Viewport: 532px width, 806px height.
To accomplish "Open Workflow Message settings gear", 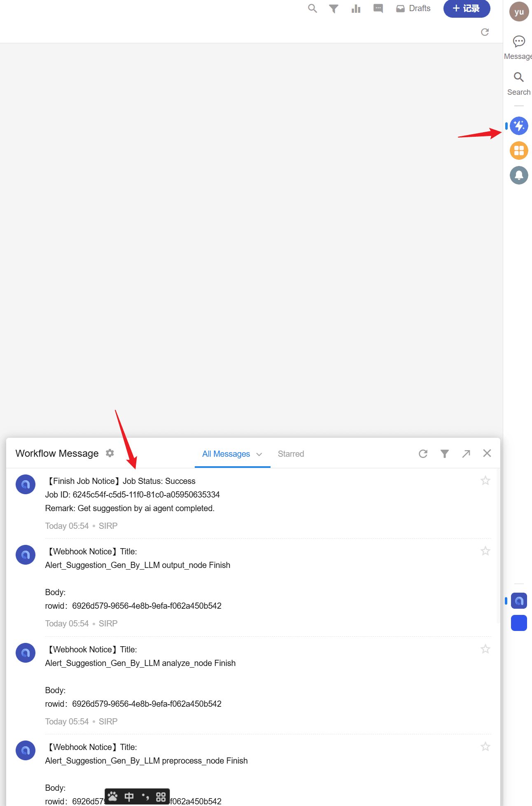I will coord(110,453).
